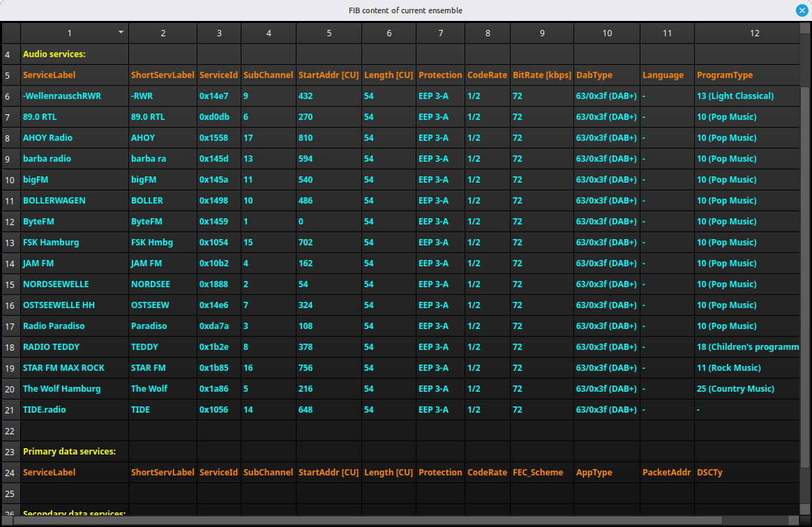
Task: Select the AHOY Radio ServiceId cell 0x1558
Action: click(218, 138)
